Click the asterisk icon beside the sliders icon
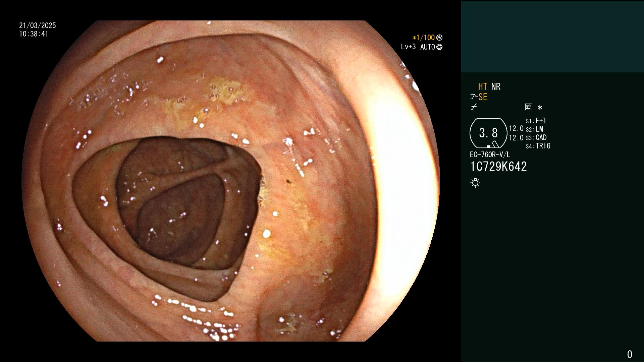The width and height of the screenshot is (644, 362). (x=540, y=107)
